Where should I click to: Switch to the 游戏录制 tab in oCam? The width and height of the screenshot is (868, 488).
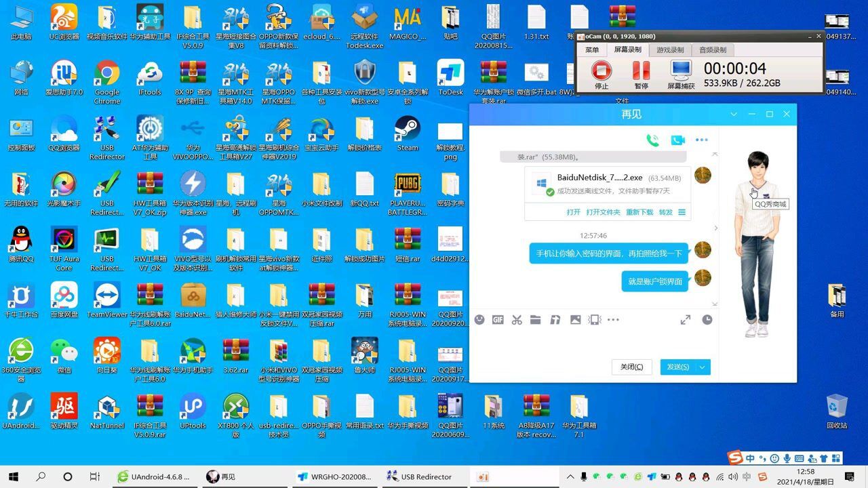click(670, 50)
